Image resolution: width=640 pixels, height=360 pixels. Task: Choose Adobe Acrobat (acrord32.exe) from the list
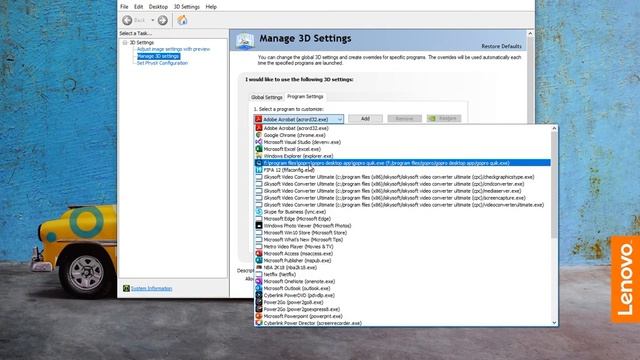click(x=402, y=128)
